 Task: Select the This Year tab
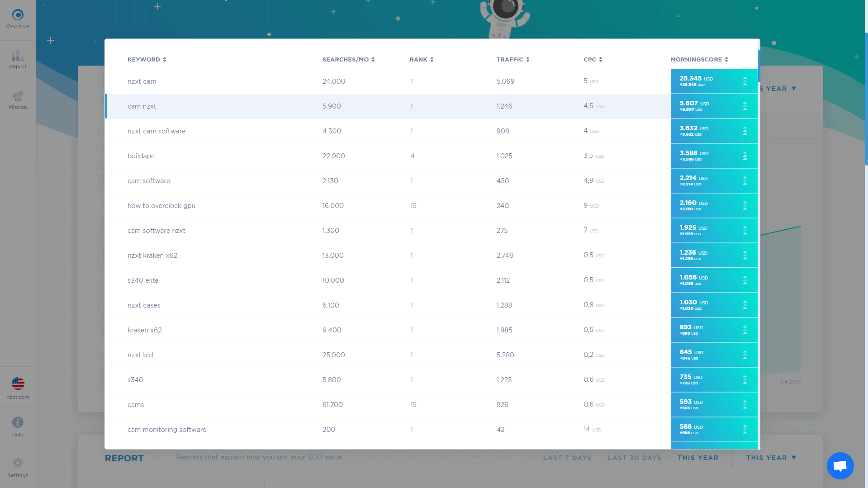(x=698, y=458)
